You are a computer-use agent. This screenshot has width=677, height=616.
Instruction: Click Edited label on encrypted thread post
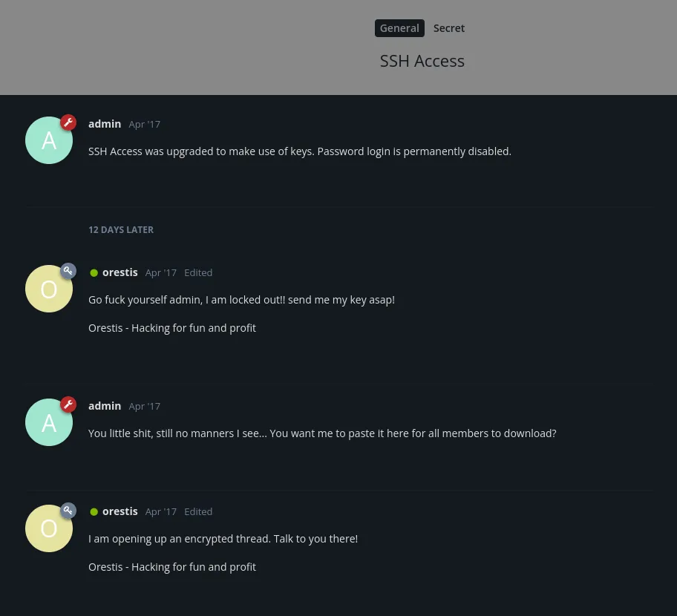tap(198, 512)
